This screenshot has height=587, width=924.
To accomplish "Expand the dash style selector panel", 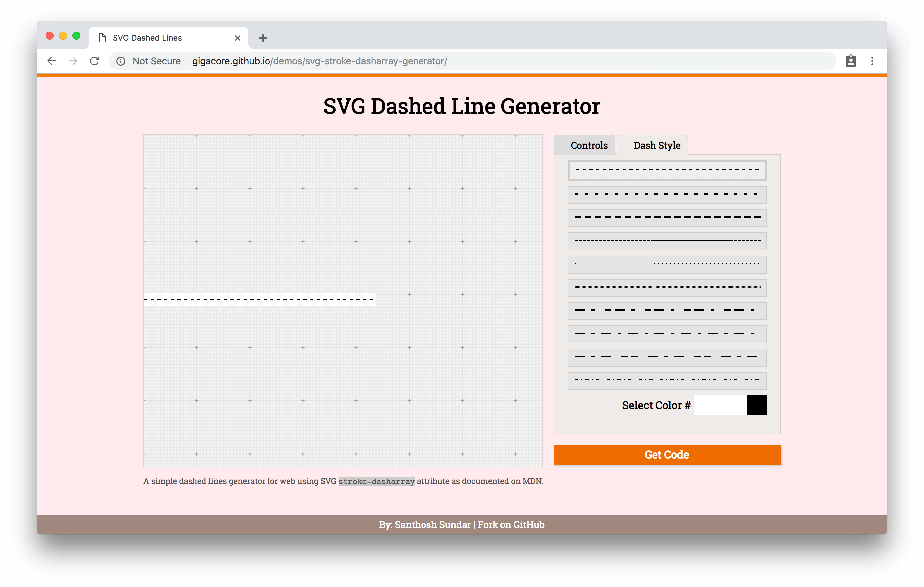I will [656, 144].
